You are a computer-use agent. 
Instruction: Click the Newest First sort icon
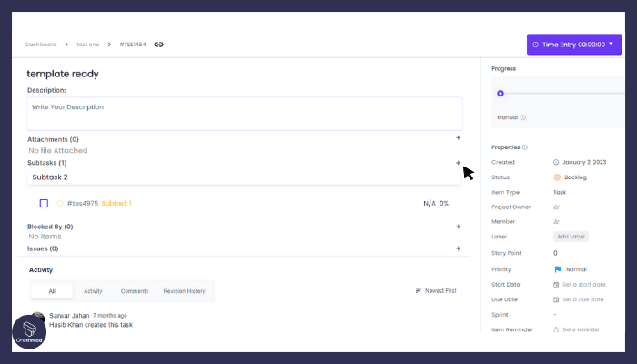click(418, 291)
